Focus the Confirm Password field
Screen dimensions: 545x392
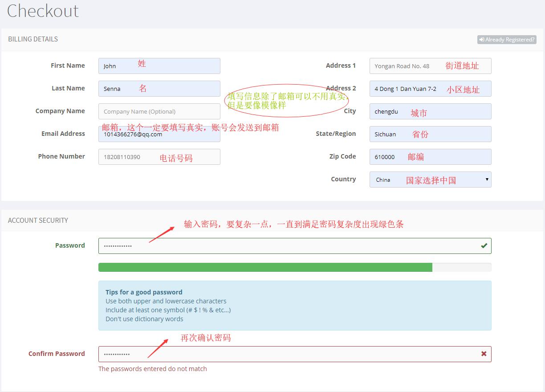(285, 354)
